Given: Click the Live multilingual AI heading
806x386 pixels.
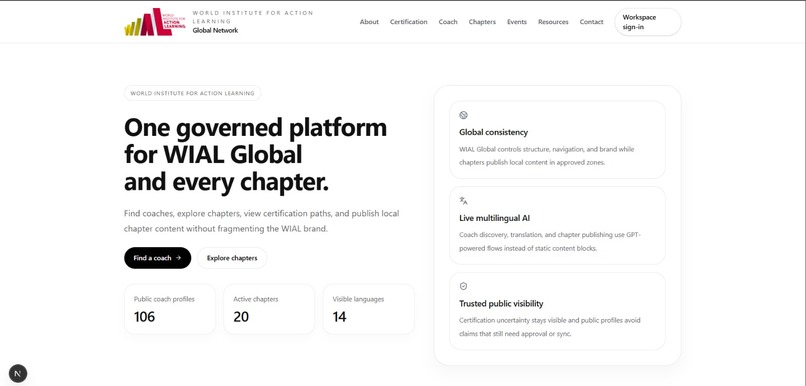Looking at the screenshot, I should click(494, 218).
